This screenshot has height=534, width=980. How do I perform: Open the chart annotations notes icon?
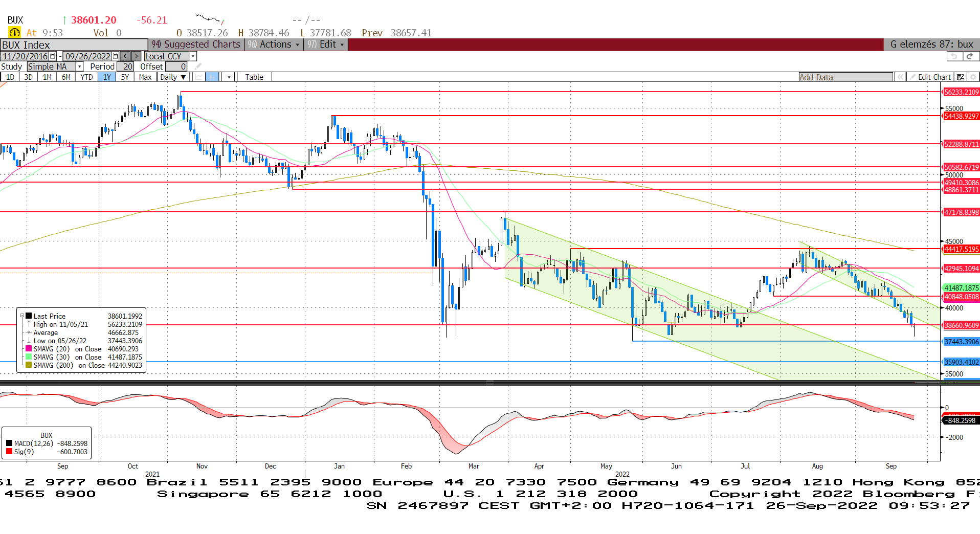(960, 77)
